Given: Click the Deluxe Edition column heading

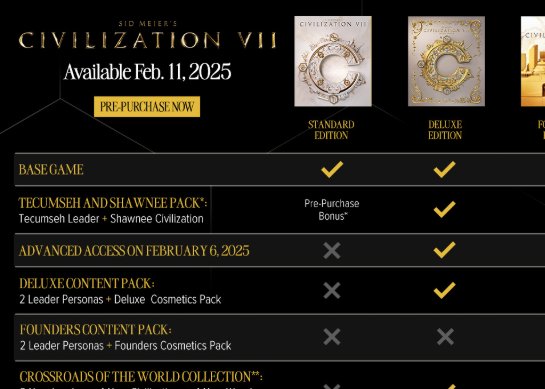Looking at the screenshot, I should point(445,130).
